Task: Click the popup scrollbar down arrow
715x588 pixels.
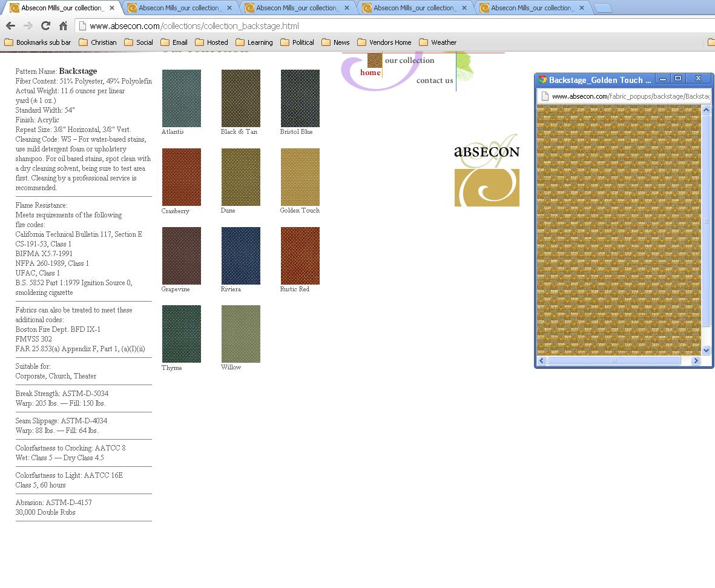Action: 706,351
